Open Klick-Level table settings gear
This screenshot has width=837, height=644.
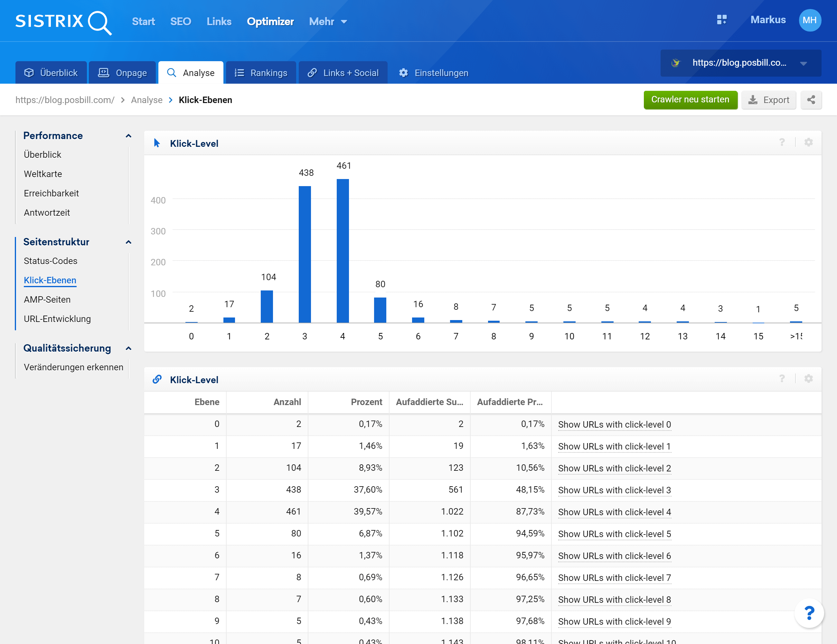[x=809, y=379]
